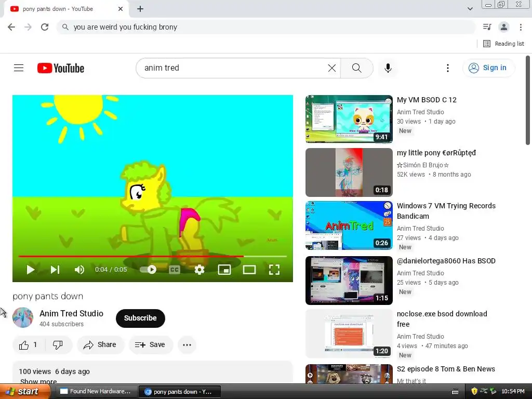Click the page vertical scrollbar
This screenshot has width=532, height=399.
click(x=528, y=100)
